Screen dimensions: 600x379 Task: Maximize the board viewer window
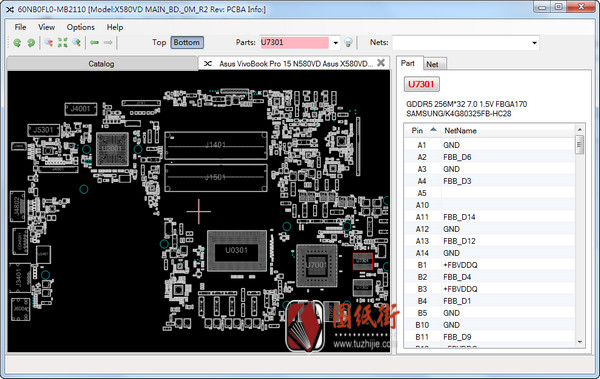(558, 7)
